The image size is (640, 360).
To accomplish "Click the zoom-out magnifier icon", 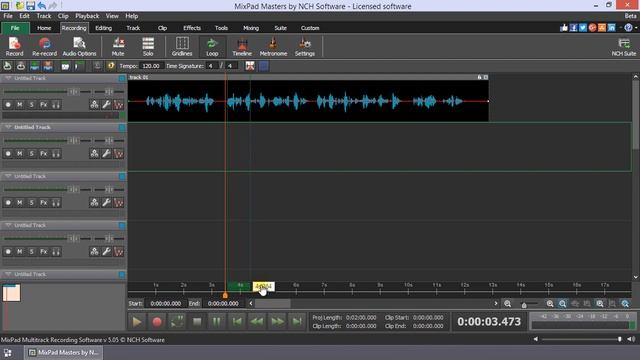I will [507, 304].
